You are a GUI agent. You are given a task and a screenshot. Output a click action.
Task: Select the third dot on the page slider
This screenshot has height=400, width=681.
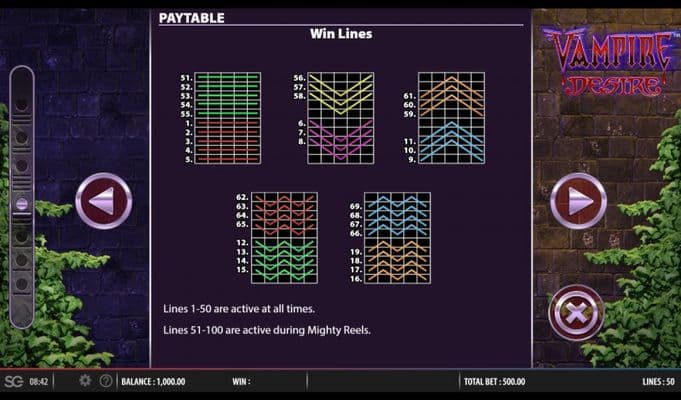pyautogui.click(x=21, y=135)
